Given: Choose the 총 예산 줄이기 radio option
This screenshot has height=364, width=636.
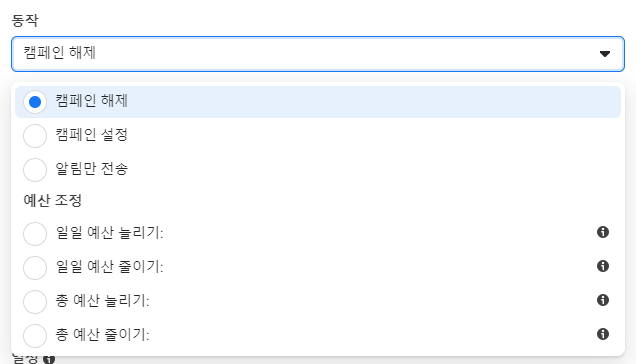Looking at the screenshot, I should click(35, 336).
